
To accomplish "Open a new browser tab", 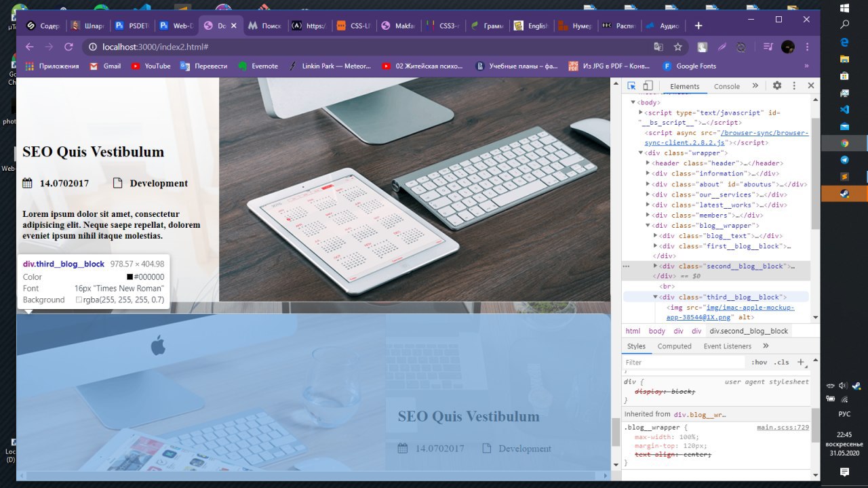I will (x=698, y=26).
